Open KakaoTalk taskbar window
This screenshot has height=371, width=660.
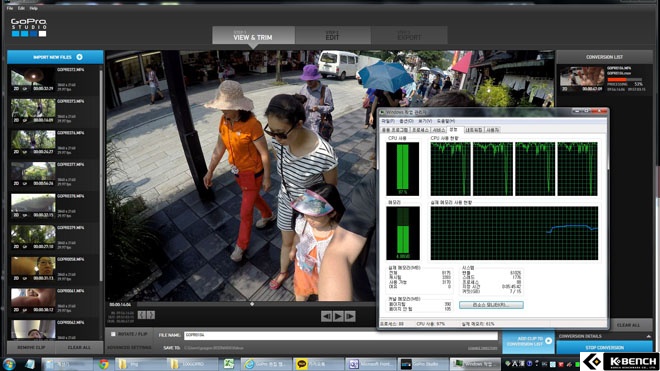coord(318,364)
